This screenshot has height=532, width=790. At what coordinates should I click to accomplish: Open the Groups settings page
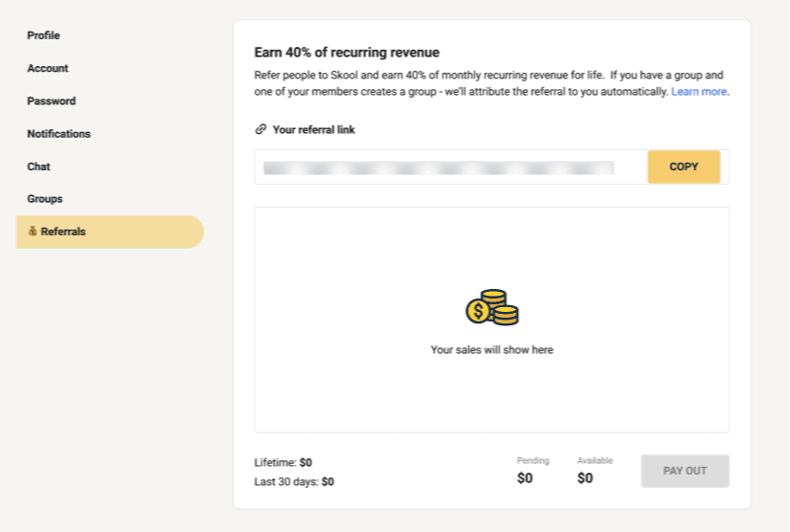coord(45,199)
